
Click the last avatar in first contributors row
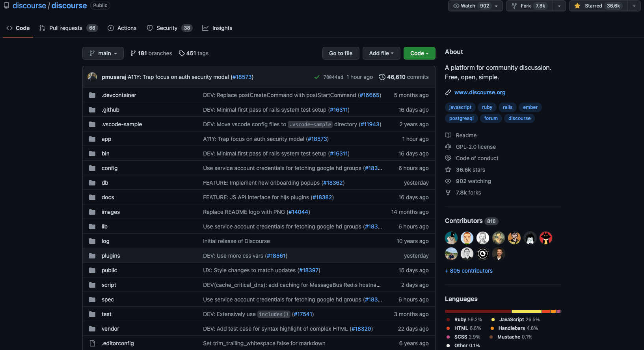tap(546, 238)
